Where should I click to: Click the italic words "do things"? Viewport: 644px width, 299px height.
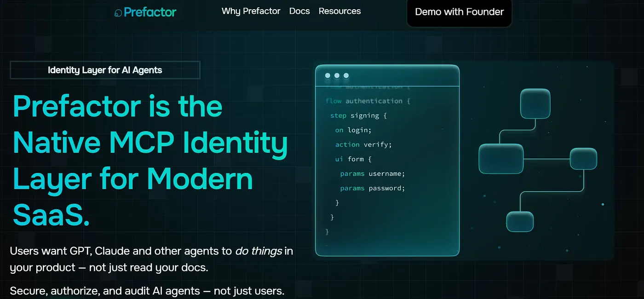tap(258, 252)
